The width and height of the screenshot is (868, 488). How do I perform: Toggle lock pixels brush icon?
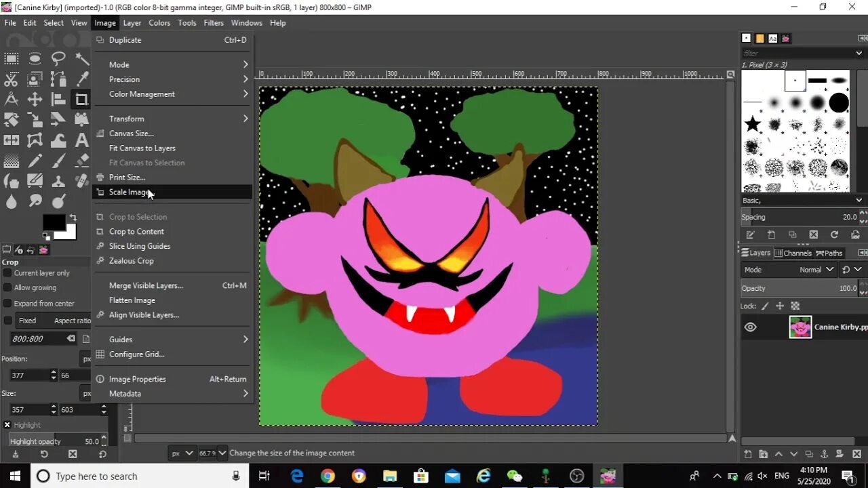click(765, 306)
